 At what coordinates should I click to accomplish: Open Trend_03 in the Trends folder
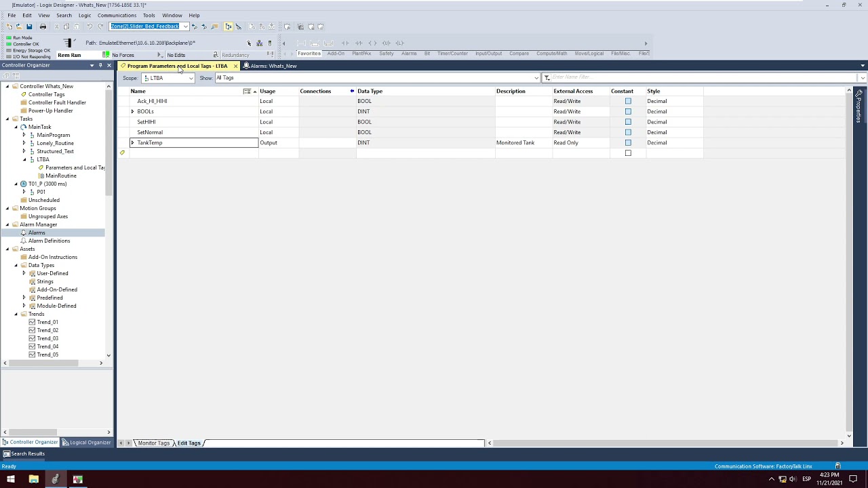click(47, 338)
